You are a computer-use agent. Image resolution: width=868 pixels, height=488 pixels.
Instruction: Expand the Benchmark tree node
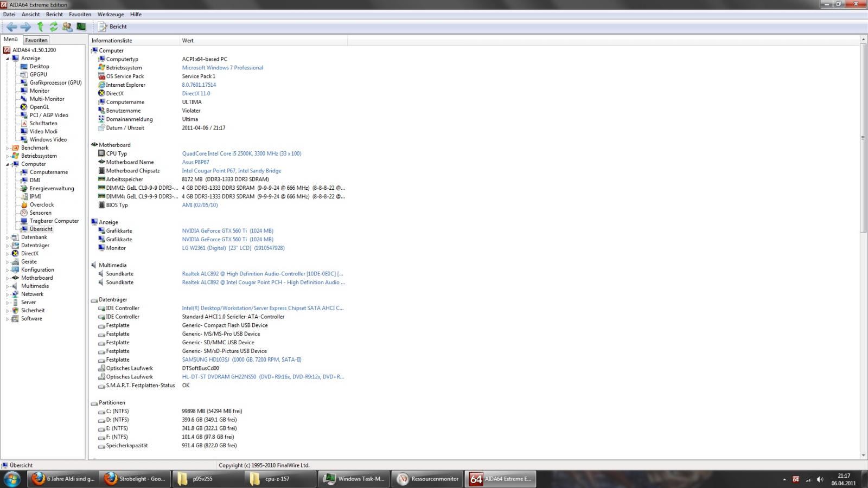pos(8,148)
